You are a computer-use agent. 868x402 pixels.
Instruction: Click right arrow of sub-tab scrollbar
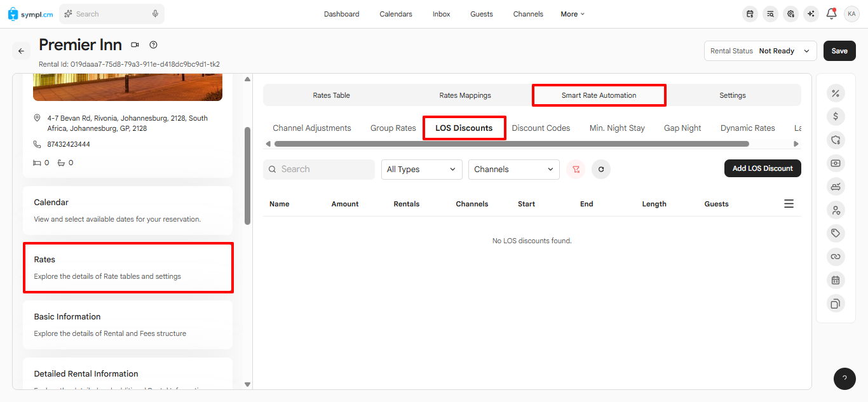pos(795,144)
